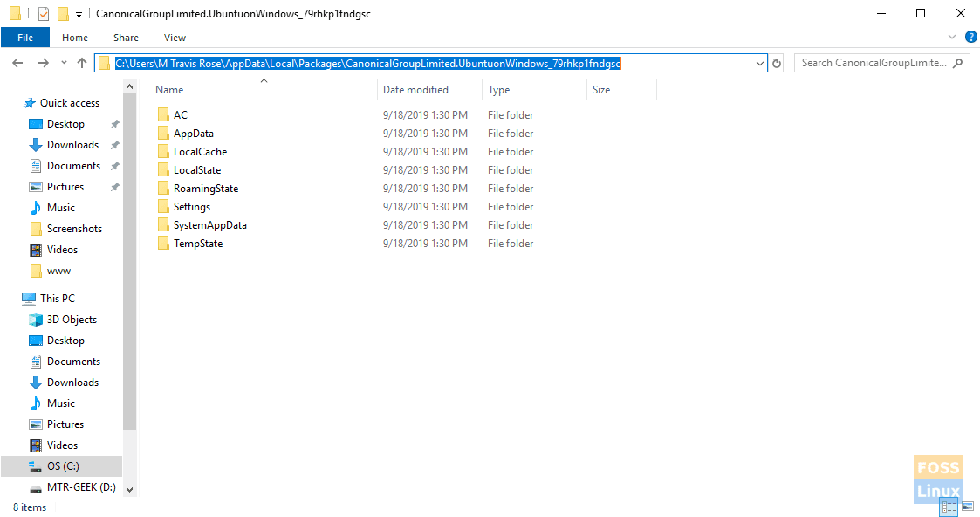Click the AC folder date 9/18/2019 1:30 PM
Image resolution: width=980 pixels, height=517 pixels.
pyautogui.click(x=425, y=115)
